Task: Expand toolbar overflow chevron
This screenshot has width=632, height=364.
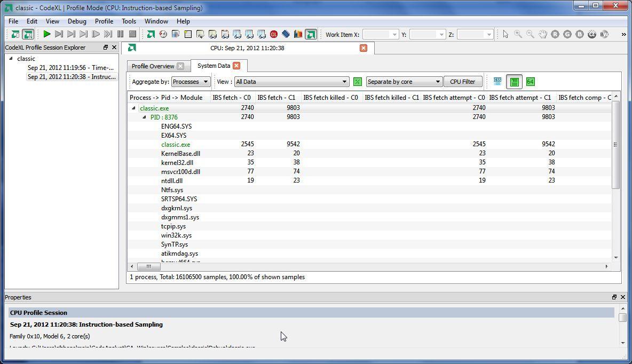Action: click(623, 35)
